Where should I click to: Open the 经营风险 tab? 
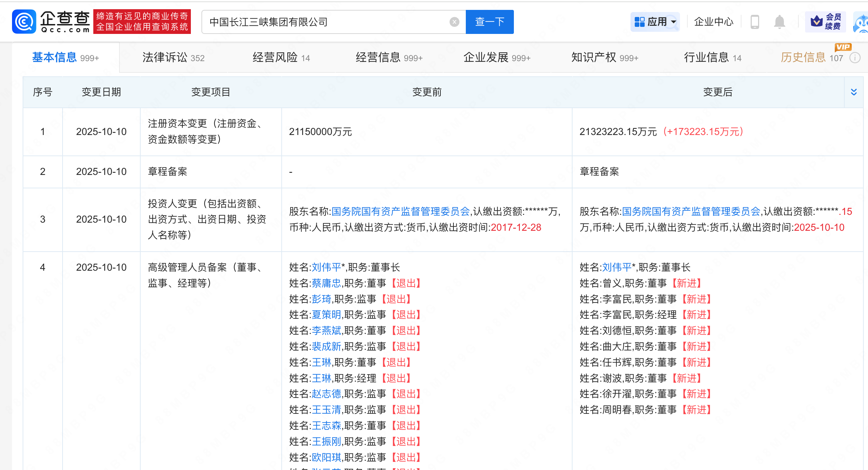pos(281,58)
